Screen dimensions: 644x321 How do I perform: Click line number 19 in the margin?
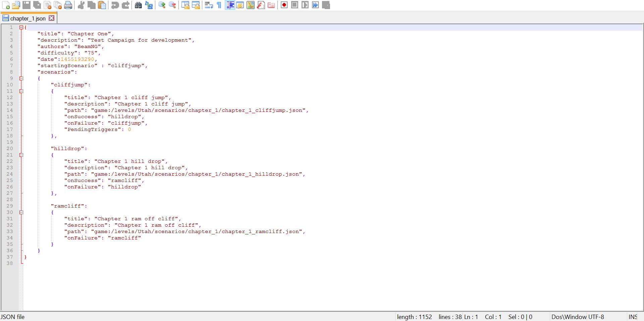click(x=10, y=142)
